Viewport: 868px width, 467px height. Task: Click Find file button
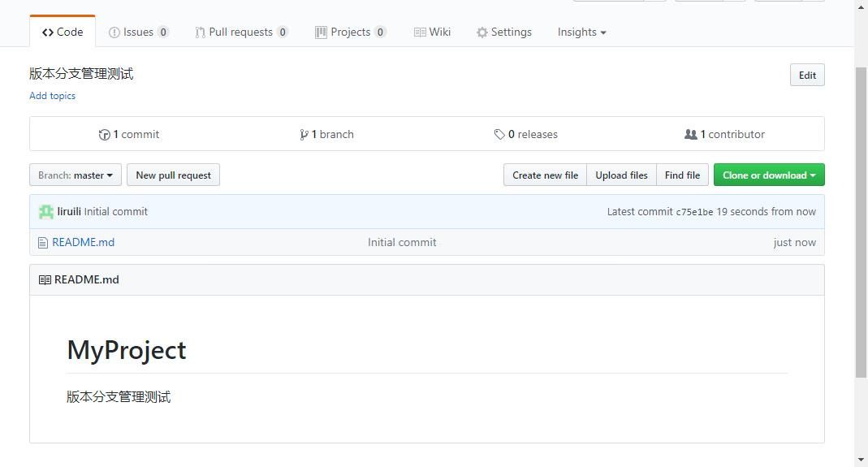(x=682, y=175)
